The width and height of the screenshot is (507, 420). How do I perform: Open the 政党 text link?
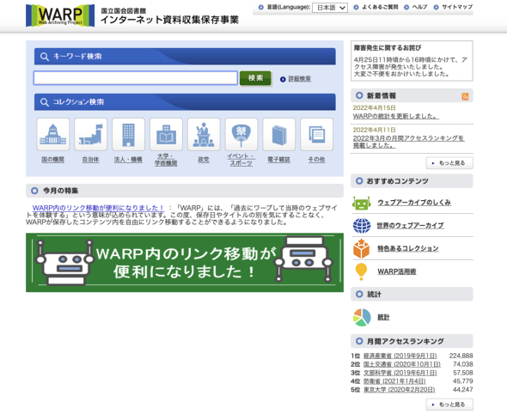click(204, 159)
